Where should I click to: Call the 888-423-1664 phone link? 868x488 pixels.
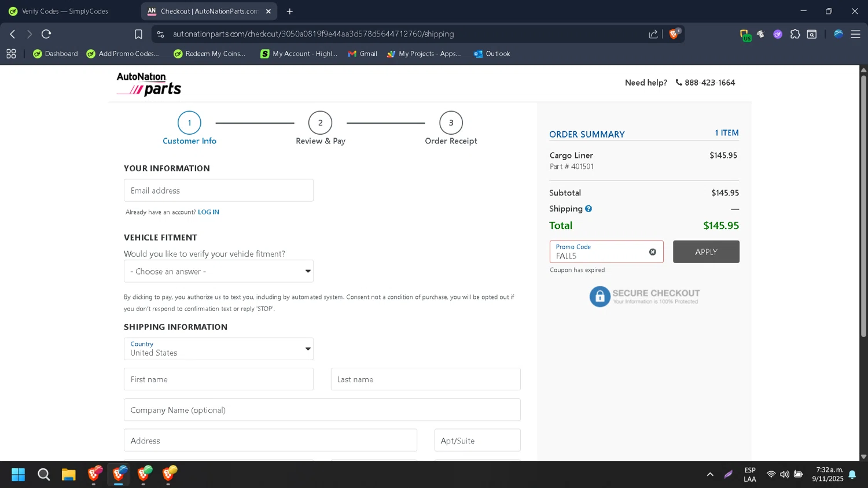tap(705, 83)
